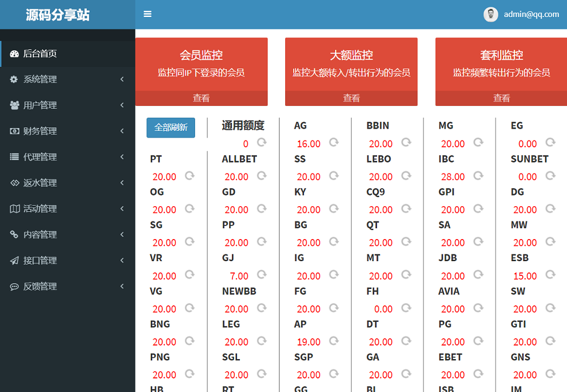Screen dimensions: 567x392
Task: Refresh the FH balance icon
Action: [406, 308]
